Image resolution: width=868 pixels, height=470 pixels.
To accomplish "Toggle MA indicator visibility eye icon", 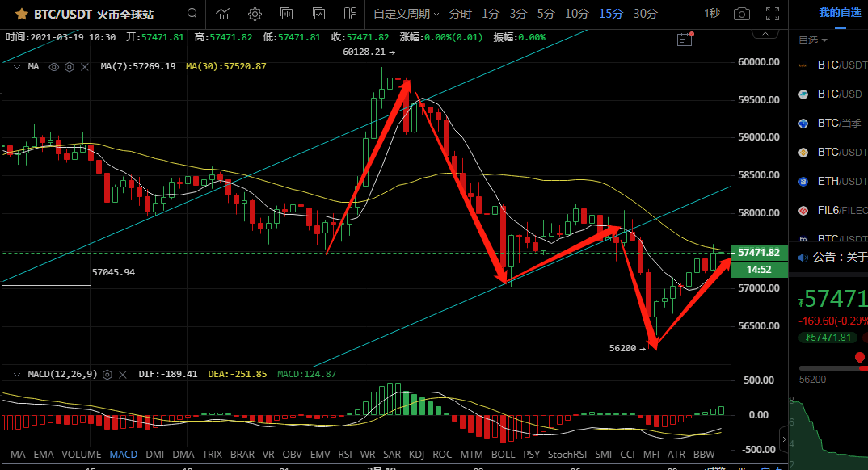I will 53,67.
